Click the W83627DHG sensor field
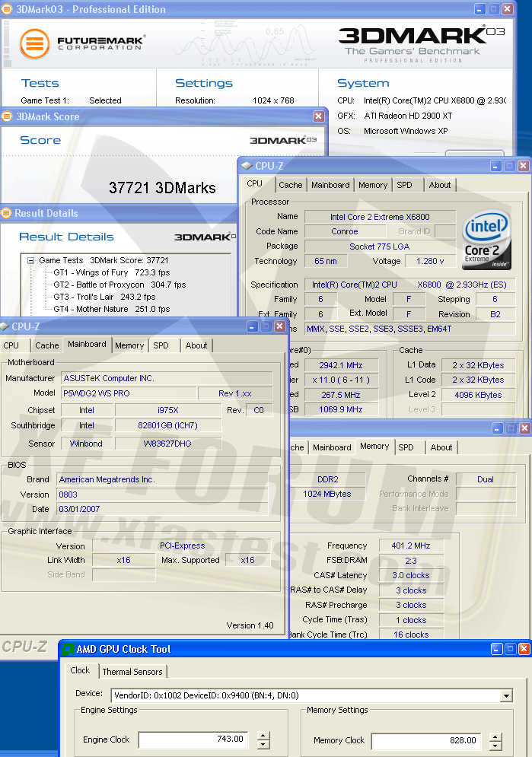Screen dimensions: 532x757 [168, 444]
